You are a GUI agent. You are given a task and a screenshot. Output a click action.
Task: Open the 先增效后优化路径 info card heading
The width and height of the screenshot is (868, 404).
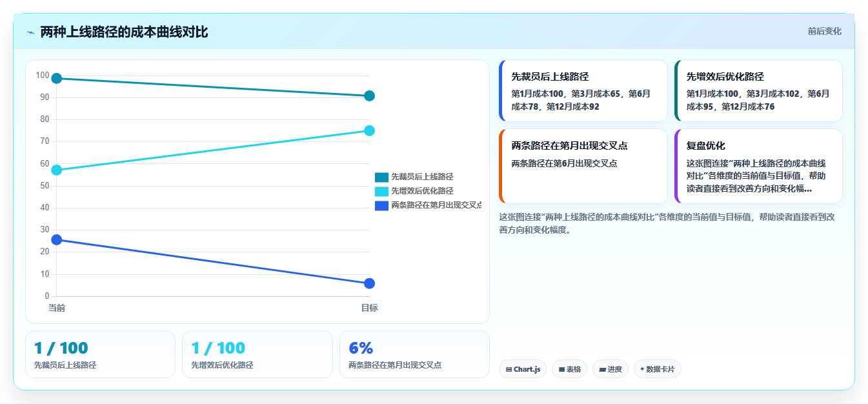725,76
